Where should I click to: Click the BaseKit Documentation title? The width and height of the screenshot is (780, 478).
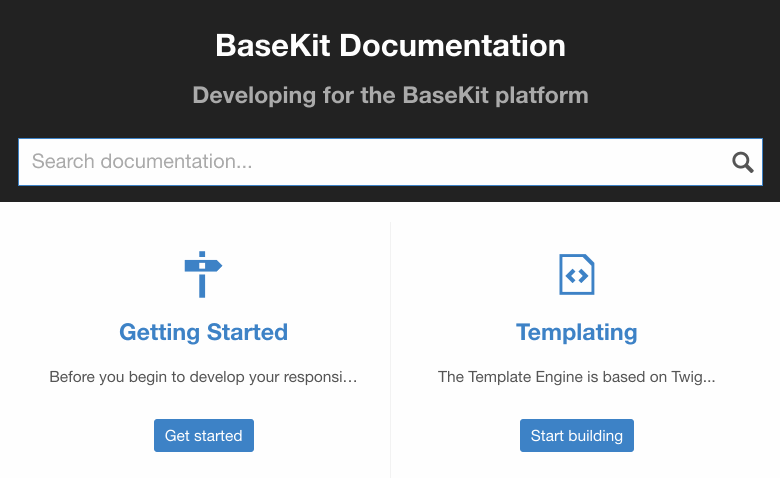pos(390,46)
